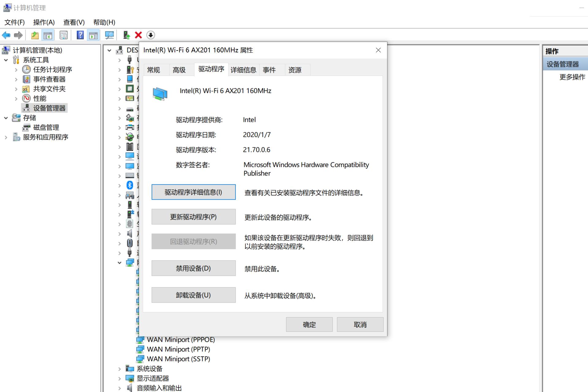Select the Bluetooth category icon in the device tree
The height and width of the screenshot is (392, 588).
[x=130, y=185]
